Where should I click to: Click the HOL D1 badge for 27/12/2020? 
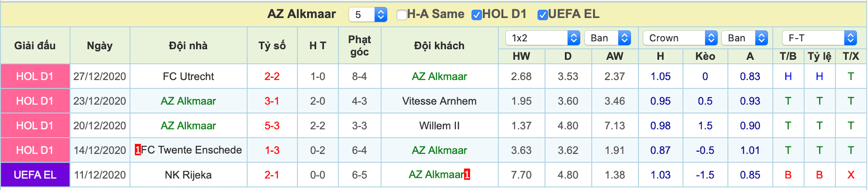tap(35, 76)
